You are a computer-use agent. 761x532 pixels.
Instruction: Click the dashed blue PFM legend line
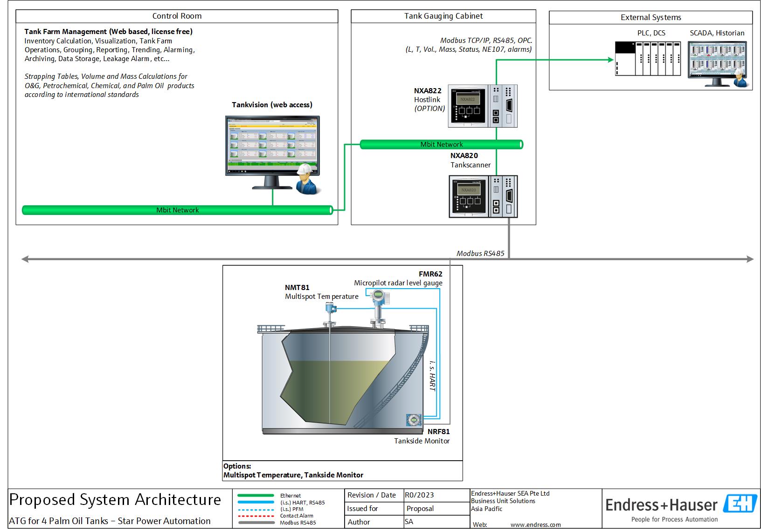256,509
